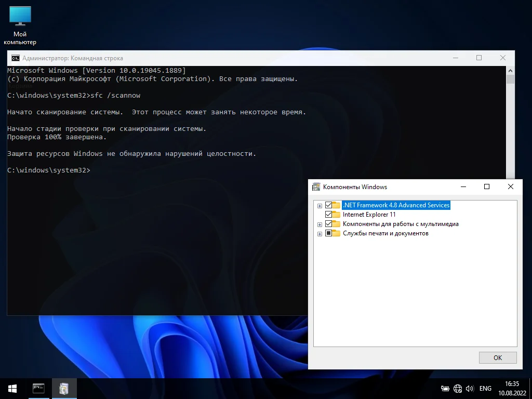
Task: Click Command Prompt title bar icon
Action: 16,58
